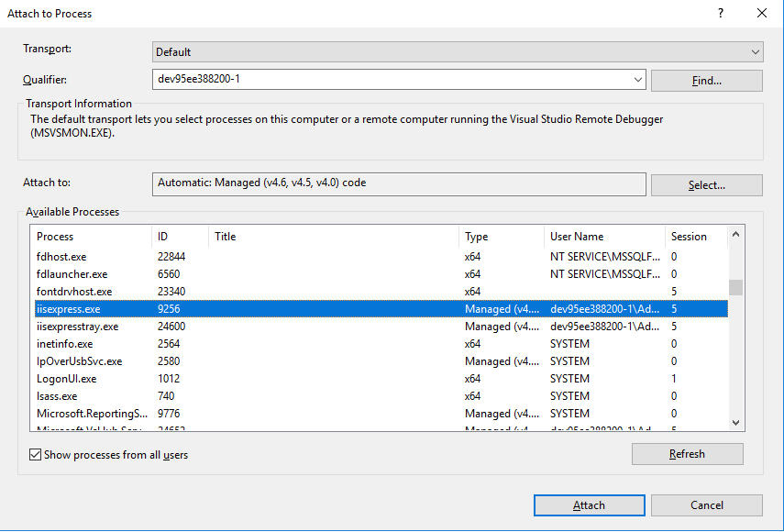Sort by ID column header
The image size is (784, 532).
180,237
